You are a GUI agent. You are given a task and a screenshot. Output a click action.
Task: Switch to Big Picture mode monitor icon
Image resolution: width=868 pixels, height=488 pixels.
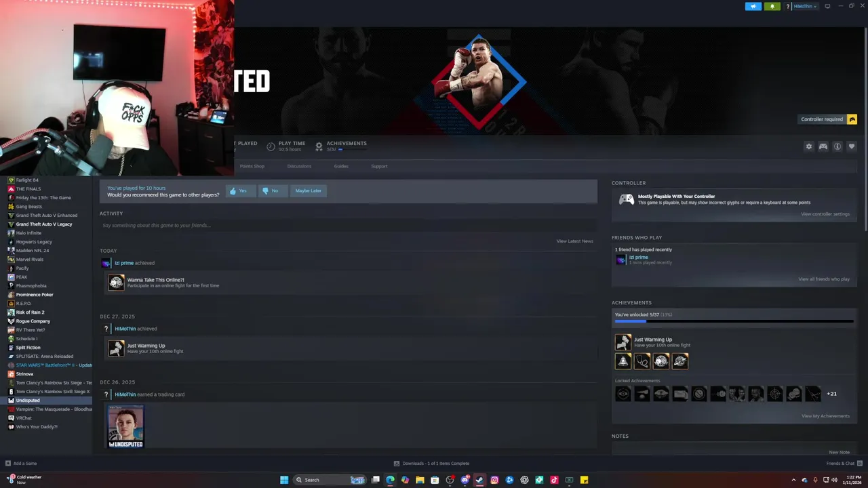827,6
